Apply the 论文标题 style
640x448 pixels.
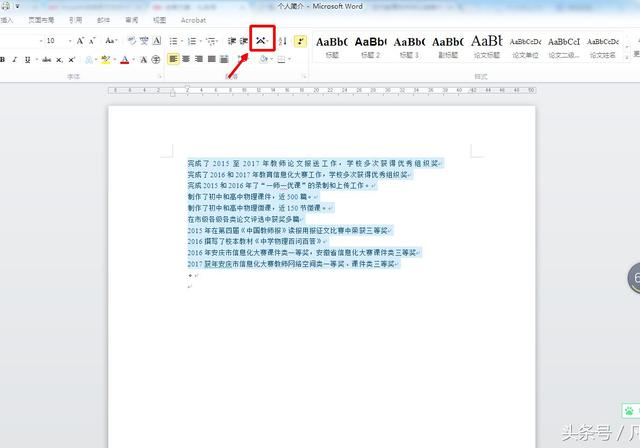point(487,47)
